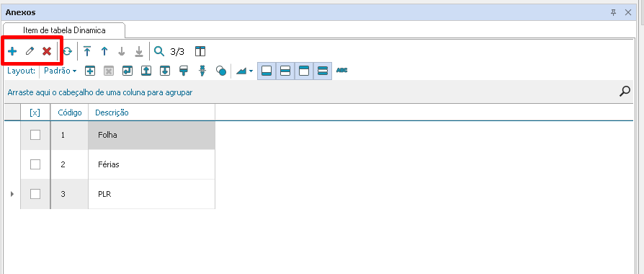Move down to the next record

122,51
